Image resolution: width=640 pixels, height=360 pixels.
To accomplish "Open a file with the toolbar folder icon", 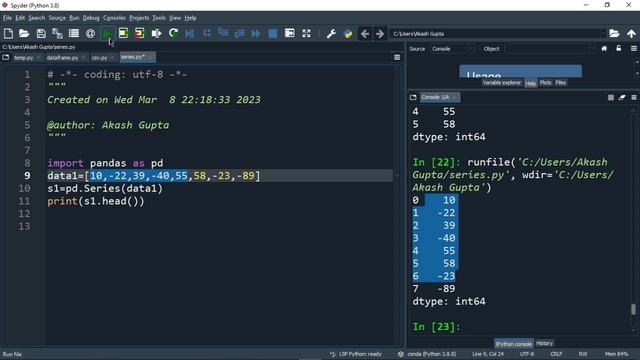I will (x=24, y=33).
